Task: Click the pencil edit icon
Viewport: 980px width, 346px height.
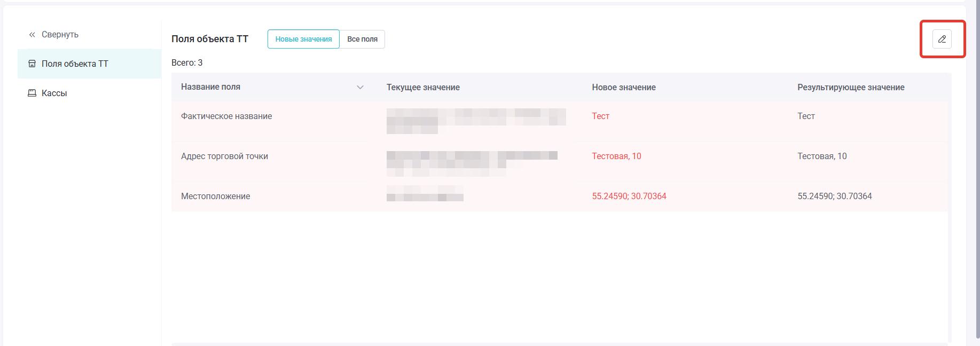Action: [x=942, y=39]
